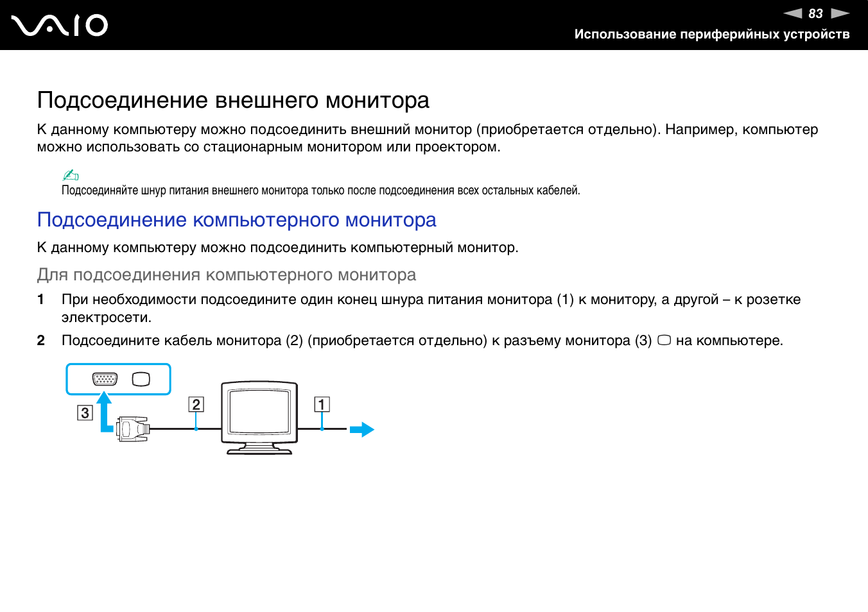The image size is (868, 612).
Task: Toggle the label box marked 2 in the diagram
Action: click(196, 405)
